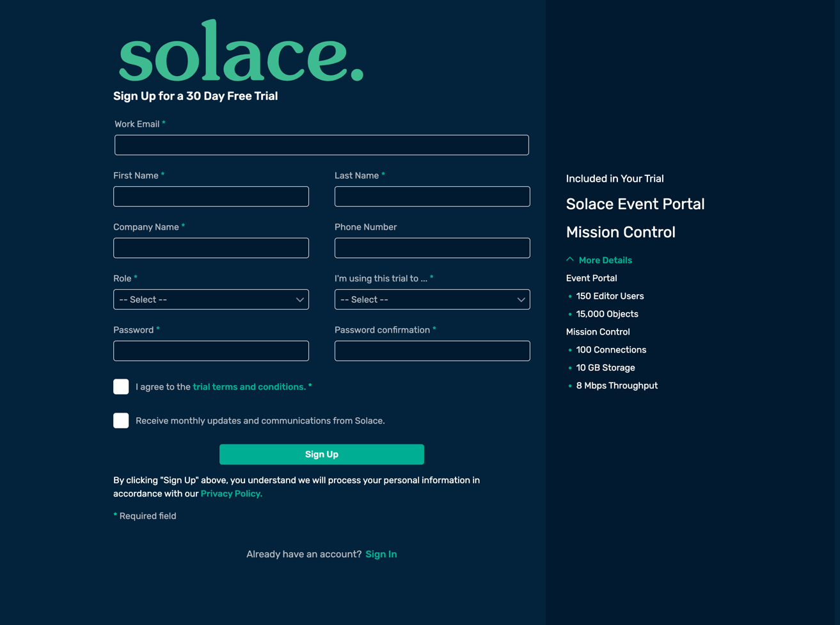
Task: Check the trial terms and conditions agreement box
Action: [121, 386]
